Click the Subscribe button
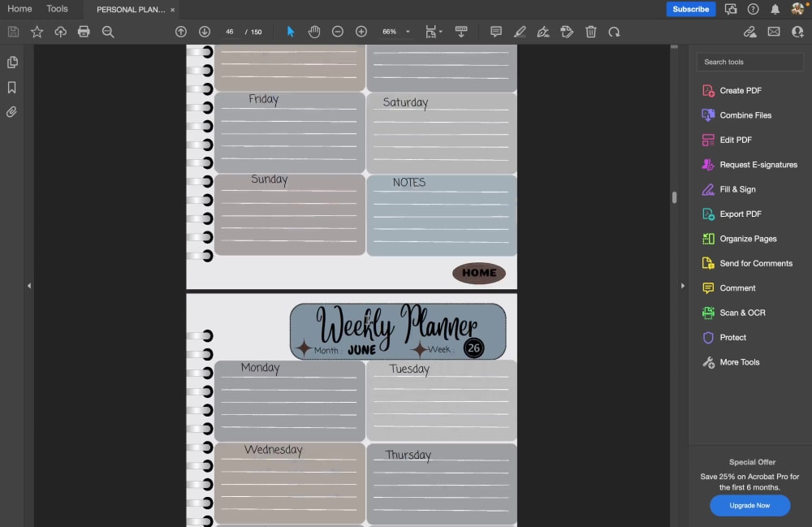The image size is (812, 527). click(x=691, y=9)
